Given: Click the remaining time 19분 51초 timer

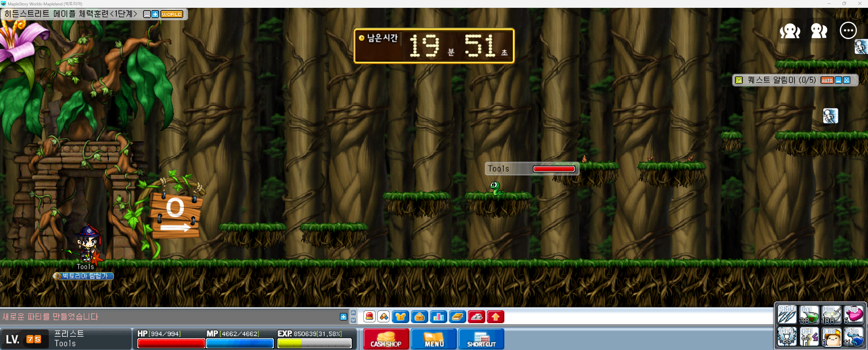Looking at the screenshot, I should (434, 46).
